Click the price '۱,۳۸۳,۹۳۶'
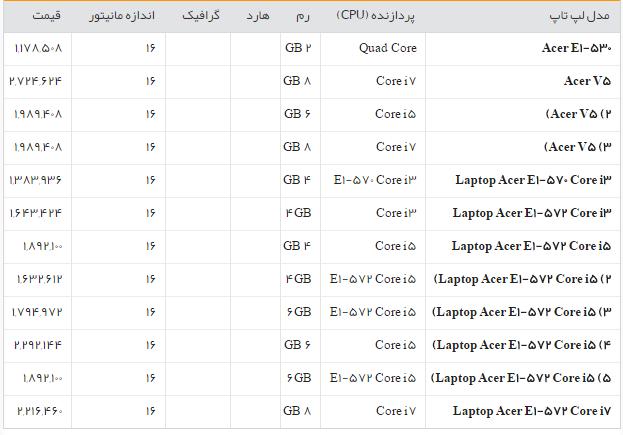623x435 pixels. coord(36,180)
